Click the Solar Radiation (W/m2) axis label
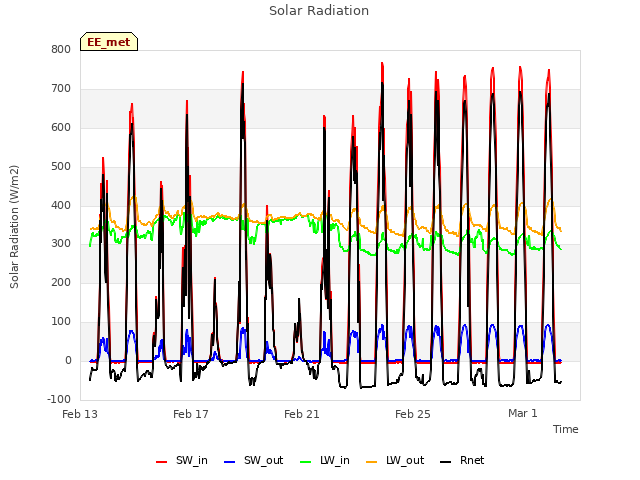This screenshot has height=480, width=640. click(14, 227)
